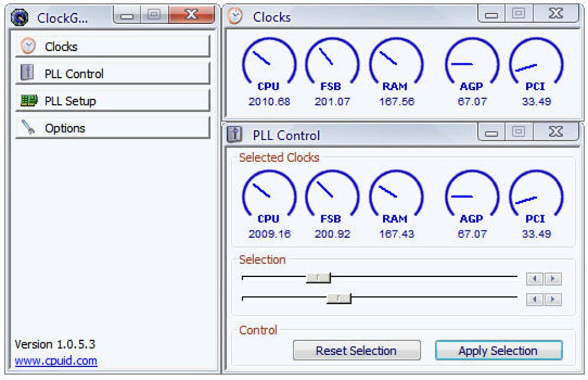588x380 pixels.
Task: Click the clock icon on Clocks button
Action: coord(28,46)
